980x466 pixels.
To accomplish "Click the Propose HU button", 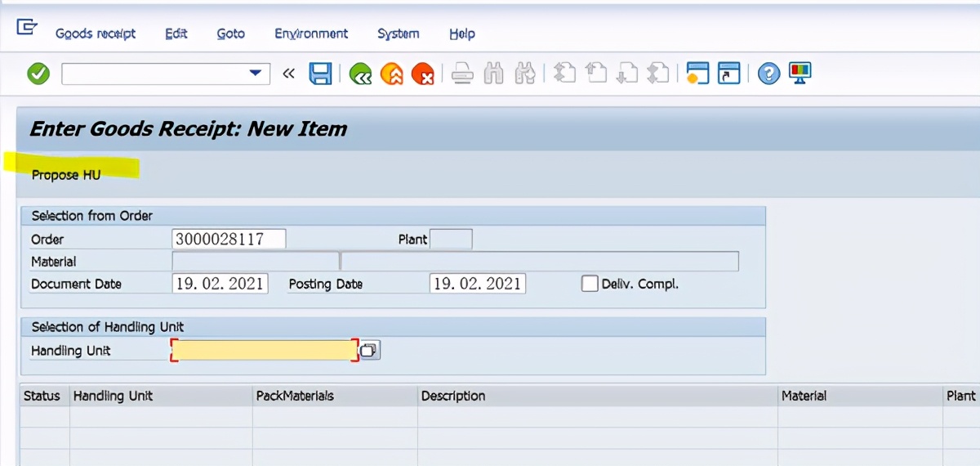I will click(66, 175).
